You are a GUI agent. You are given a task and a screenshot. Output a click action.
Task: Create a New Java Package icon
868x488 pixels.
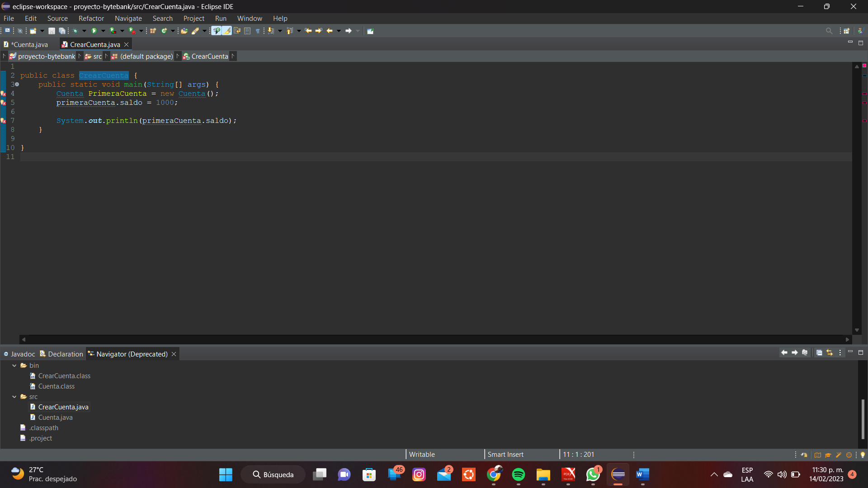pos(153,31)
